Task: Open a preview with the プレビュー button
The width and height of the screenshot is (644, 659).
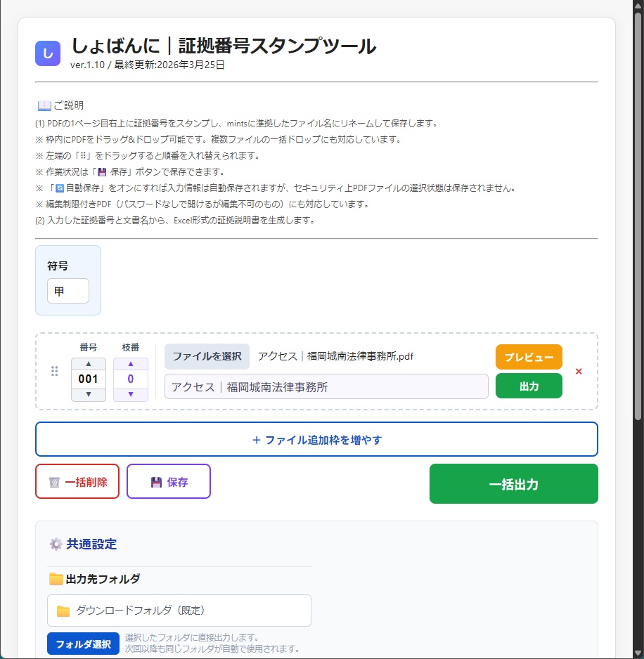Action: click(x=528, y=357)
